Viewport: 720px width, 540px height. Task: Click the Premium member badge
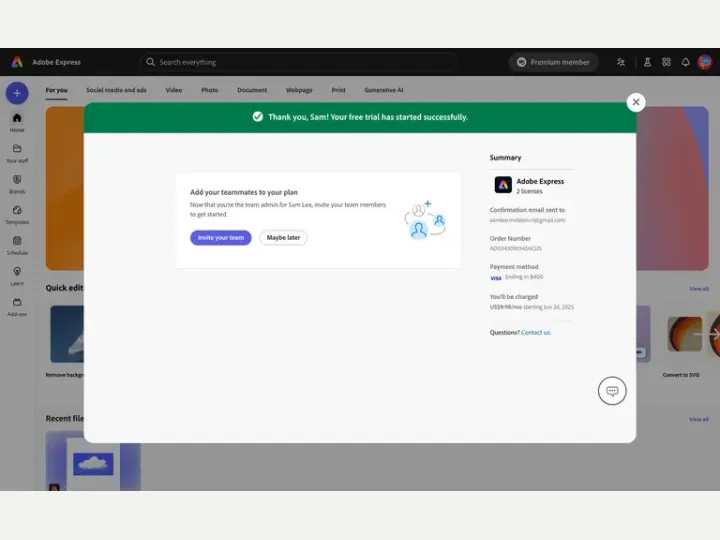pos(553,62)
